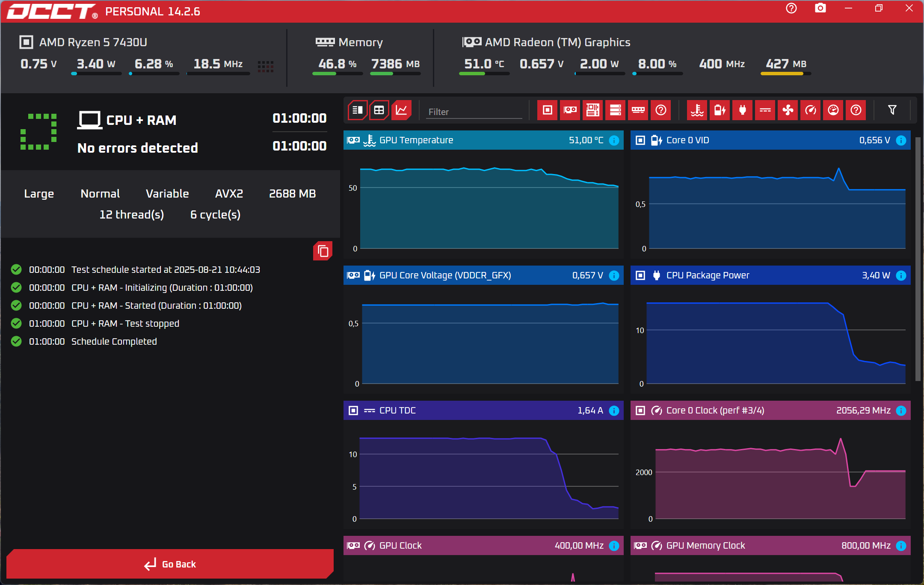This screenshot has height=585, width=924.
Task: Copy the test log to clipboard
Action: (x=323, y=251)
